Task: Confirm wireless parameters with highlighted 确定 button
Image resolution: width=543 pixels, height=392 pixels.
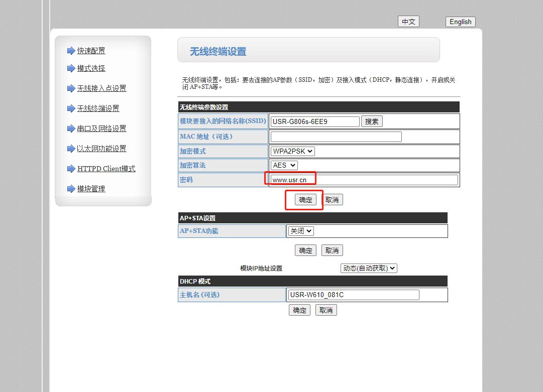Action: click(x=305, y=200)
